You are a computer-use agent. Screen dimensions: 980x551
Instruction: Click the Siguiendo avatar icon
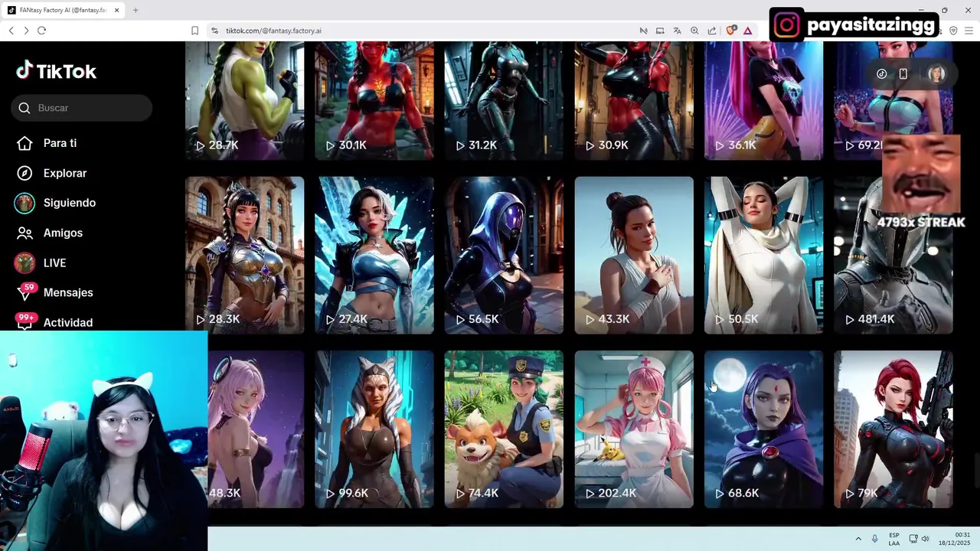pos(24,203)
